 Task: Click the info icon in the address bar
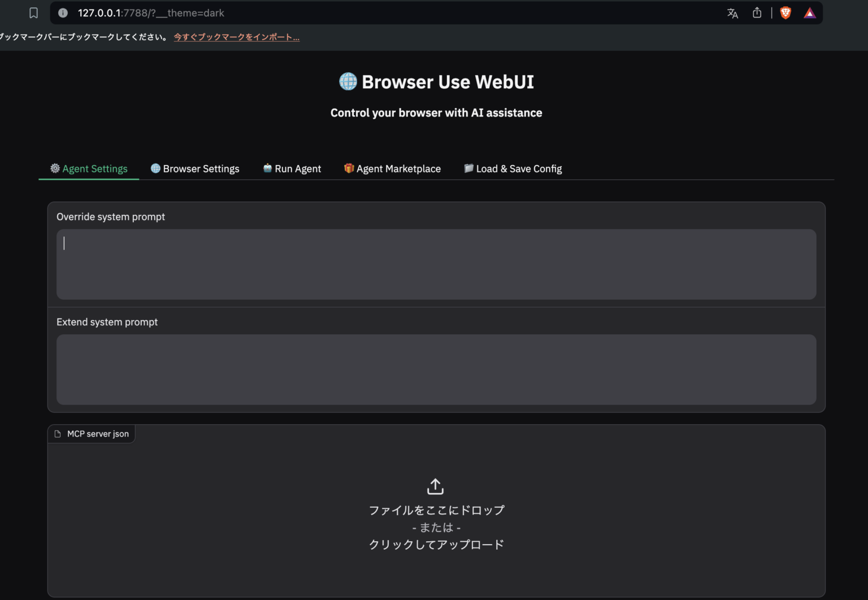62,12
